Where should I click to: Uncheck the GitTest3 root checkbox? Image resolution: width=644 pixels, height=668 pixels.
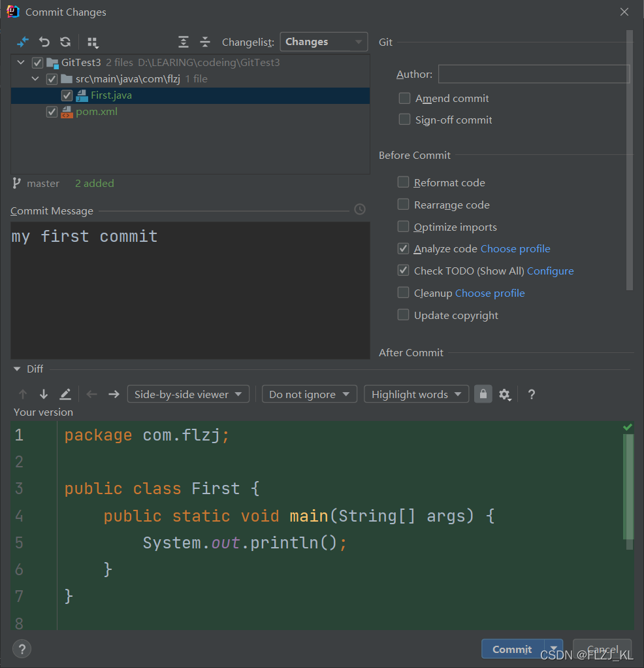(37, 63)
